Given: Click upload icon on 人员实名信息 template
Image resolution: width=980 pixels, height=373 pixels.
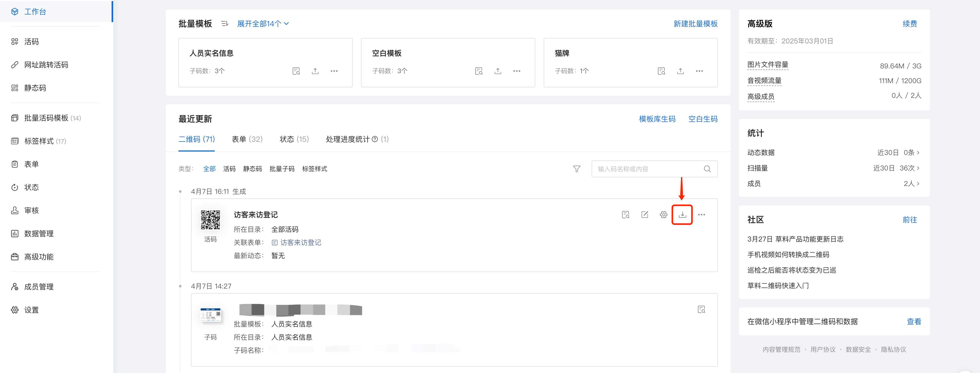Looking at the screenshot, I should 315,71.
